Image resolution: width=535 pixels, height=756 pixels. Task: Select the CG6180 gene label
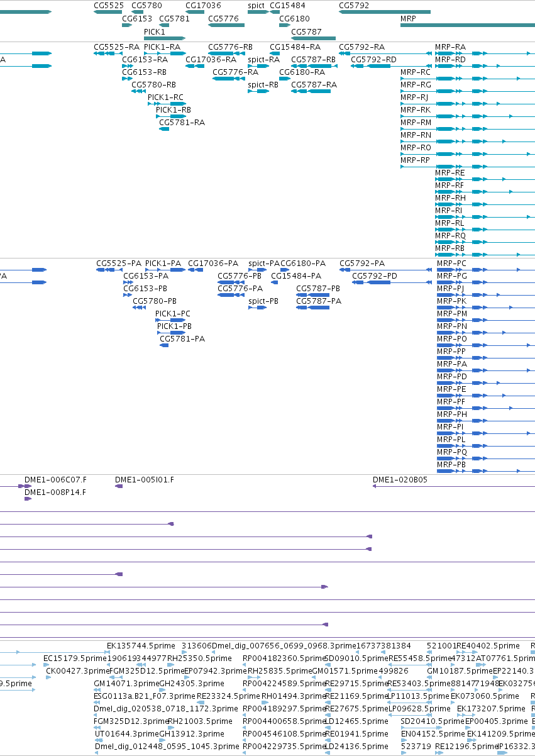pos(294,19)
